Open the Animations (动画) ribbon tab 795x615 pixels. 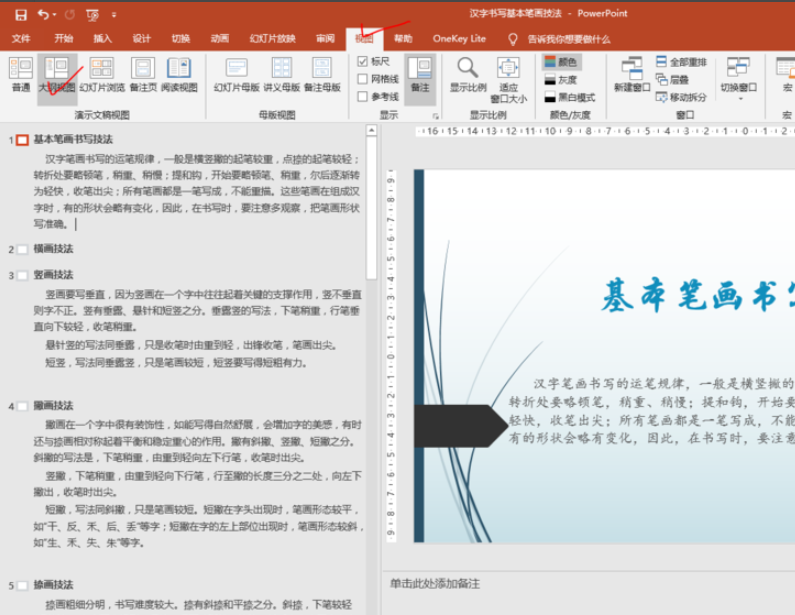(219, 38)
